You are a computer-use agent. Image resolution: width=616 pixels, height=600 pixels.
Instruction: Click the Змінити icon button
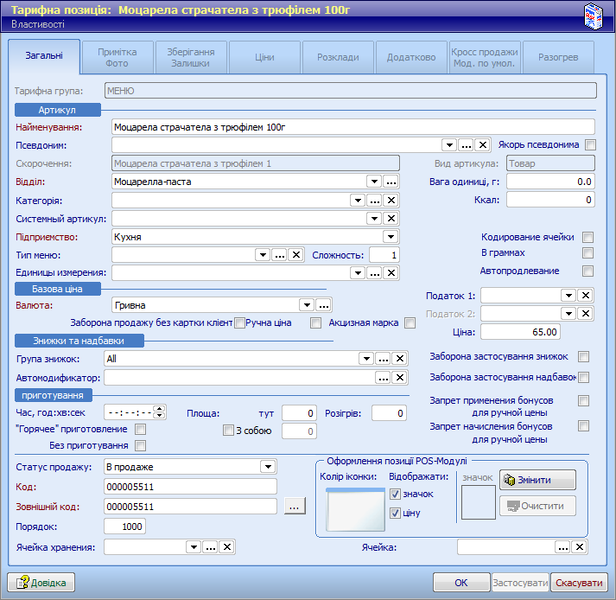538,480
